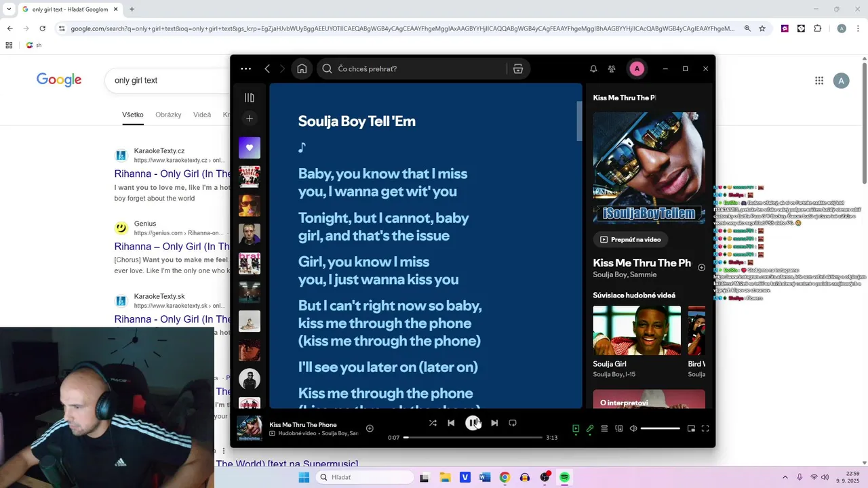Open the Spotify Home button

coord(302,68)
